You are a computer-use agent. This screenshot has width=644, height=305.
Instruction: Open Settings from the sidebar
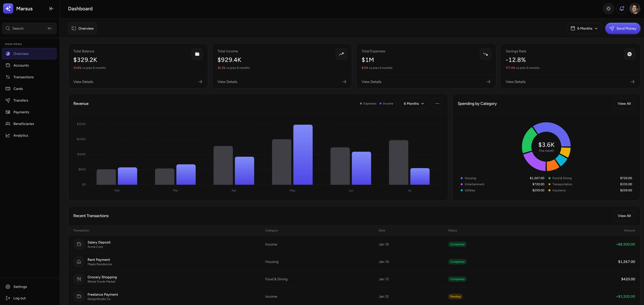coord(20,287)
